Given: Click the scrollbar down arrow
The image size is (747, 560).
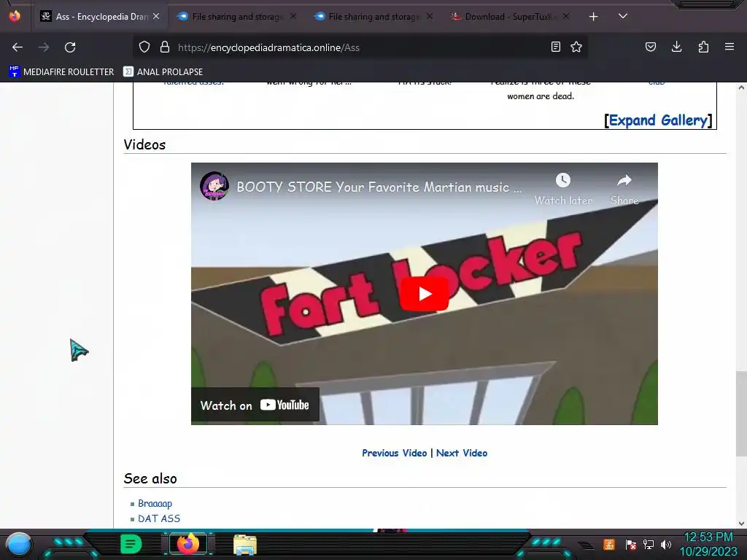Looking at the screenshot, I should [x=741, y=524].
